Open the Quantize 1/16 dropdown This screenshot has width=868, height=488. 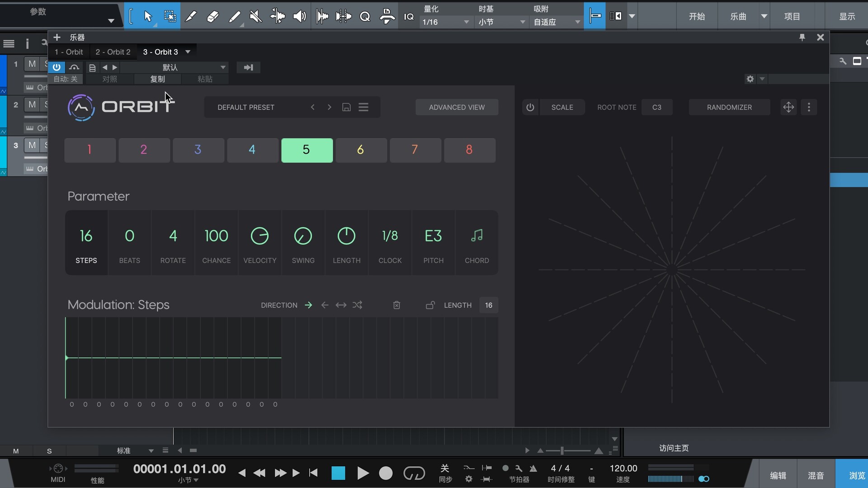pos(446,22)
